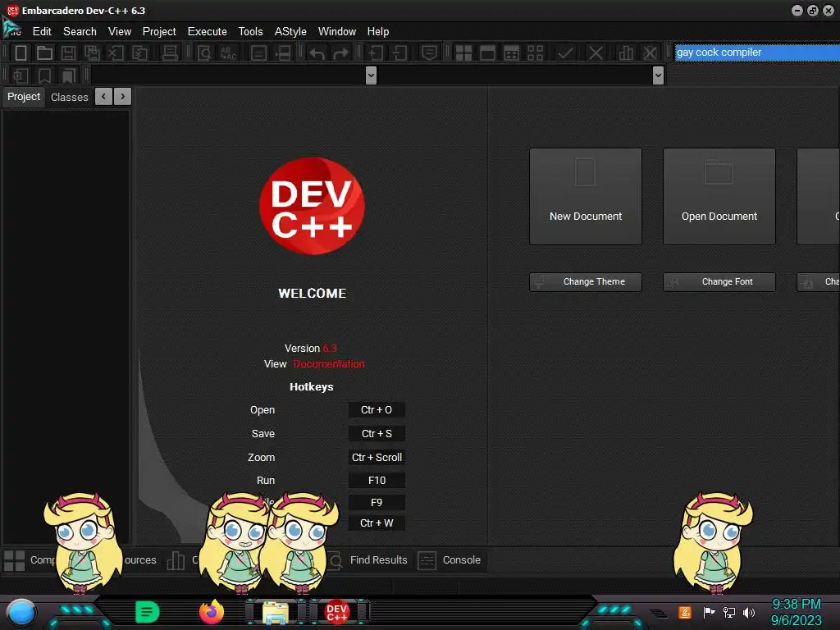
Task: Click the volume speaker tray icon
Action: click(748, 612)
